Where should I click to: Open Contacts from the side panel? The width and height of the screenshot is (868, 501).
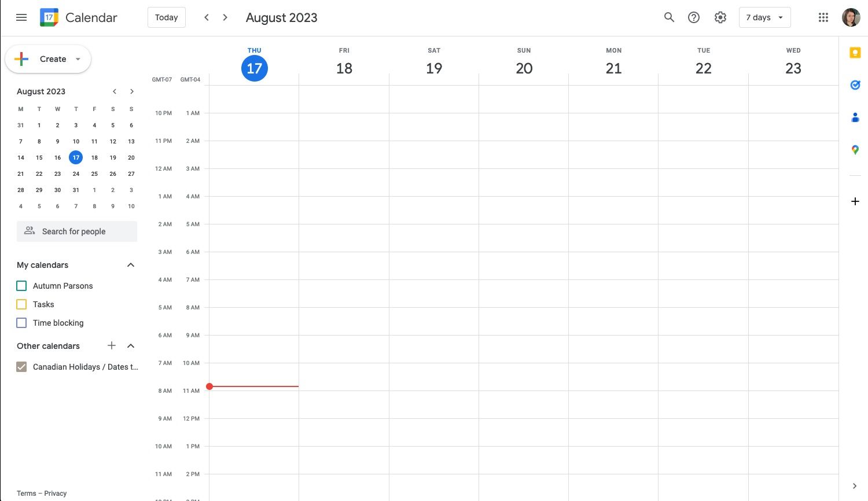click(855, 117)
